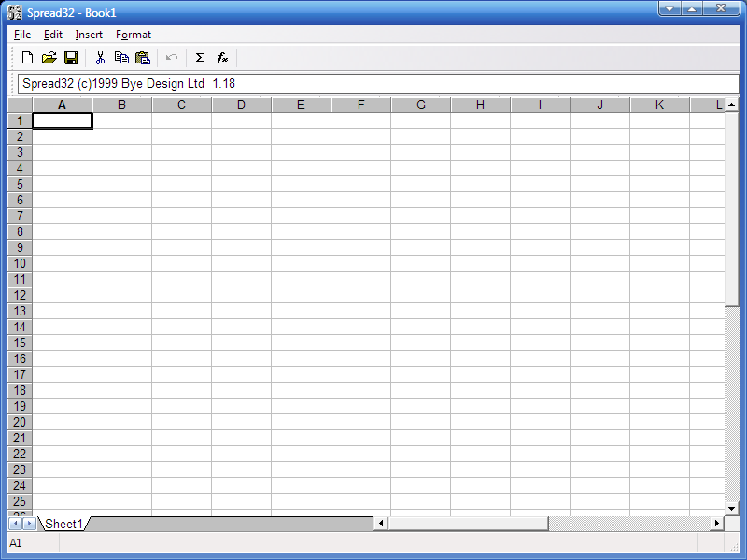Select column I header

(541, 105)
